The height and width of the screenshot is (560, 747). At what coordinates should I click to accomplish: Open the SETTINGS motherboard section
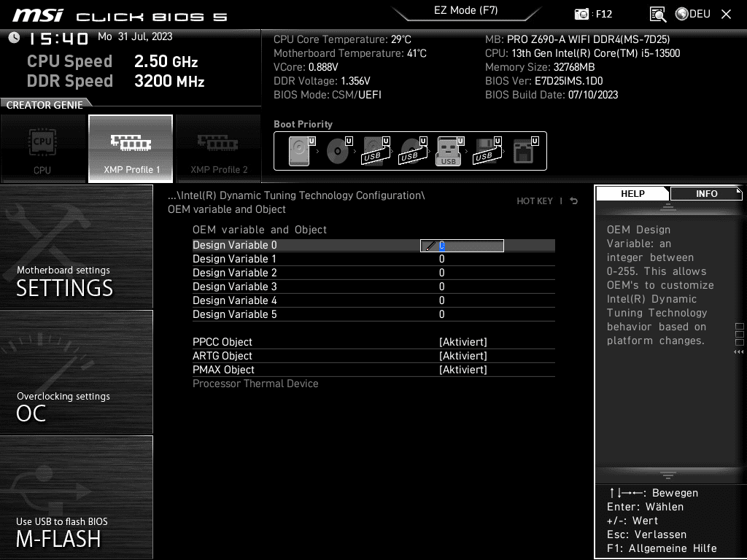pyautogui.click(x=76, y=246)
